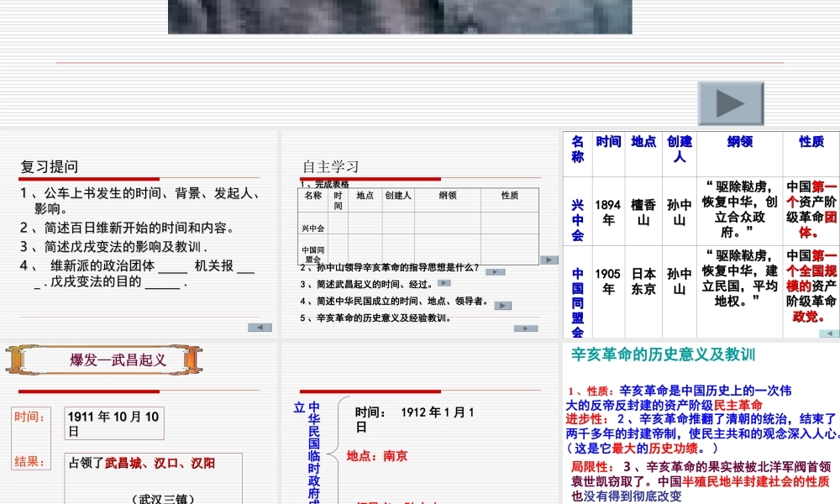The height and width of the screenshot is (504, 840).
Task: Click 兴中会 row in blank table
Action: 418,223
